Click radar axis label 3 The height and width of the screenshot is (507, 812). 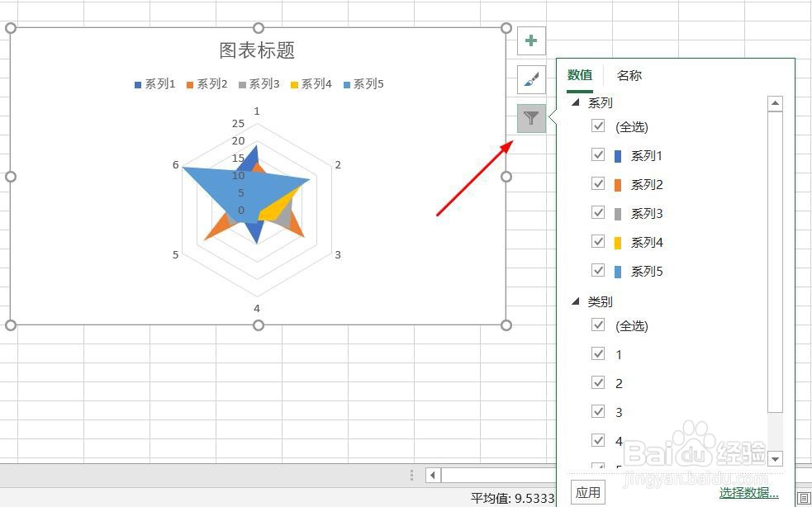point(338,255)
